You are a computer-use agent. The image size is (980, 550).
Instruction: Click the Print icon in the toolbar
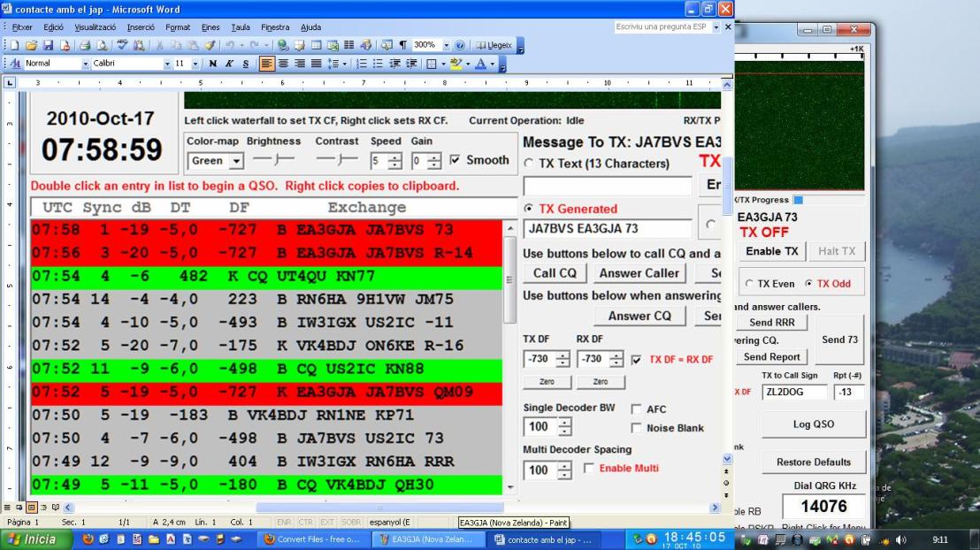click(x=85, y=45)
